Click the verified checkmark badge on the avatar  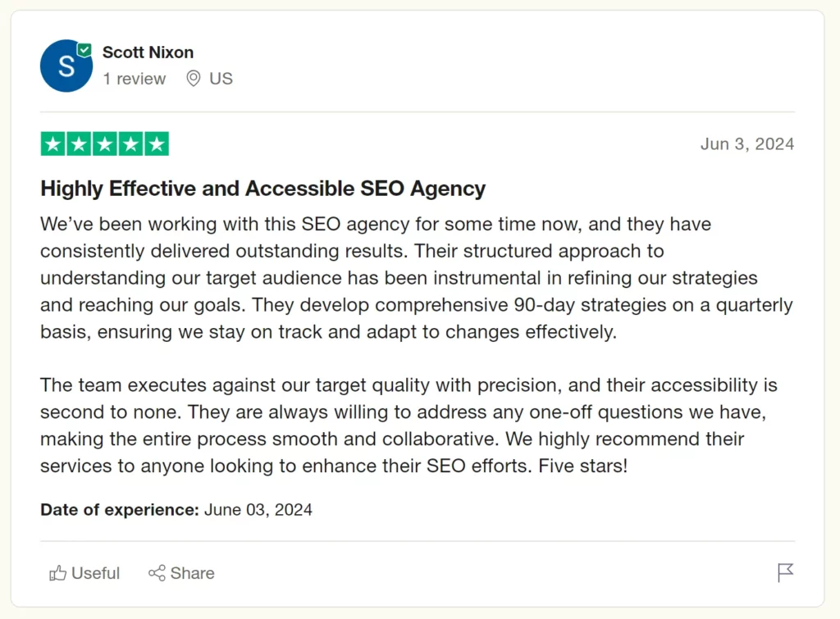click(84, 49)
